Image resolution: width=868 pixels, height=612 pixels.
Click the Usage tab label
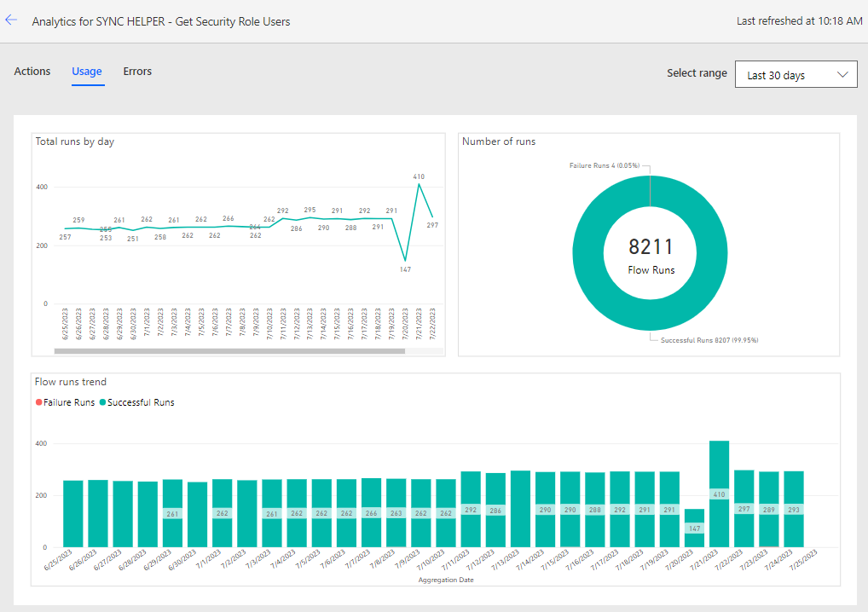click(x=87, y=72)
